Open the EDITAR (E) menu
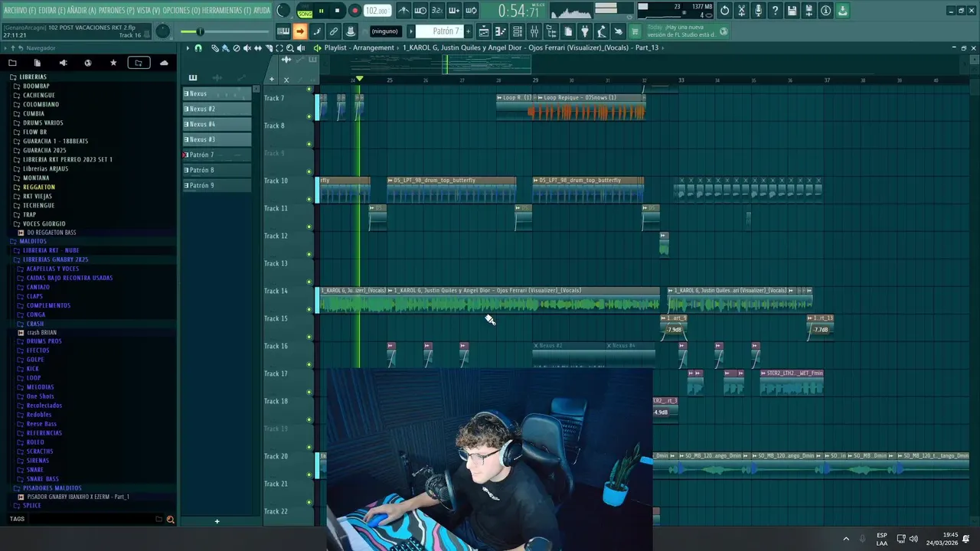 tap(51, 11)
